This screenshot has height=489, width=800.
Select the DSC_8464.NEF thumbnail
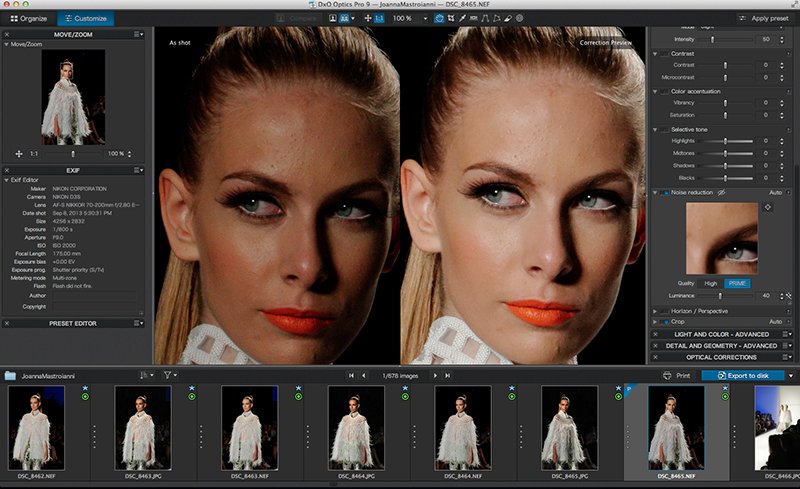point(463,428)
